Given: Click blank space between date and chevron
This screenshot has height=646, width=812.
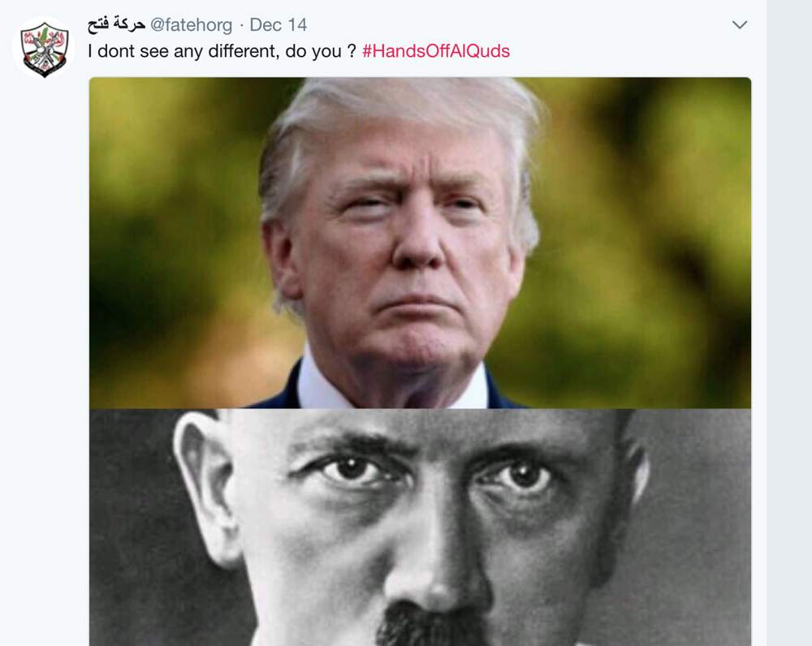Looking at the screenshot, I should 518,25.
